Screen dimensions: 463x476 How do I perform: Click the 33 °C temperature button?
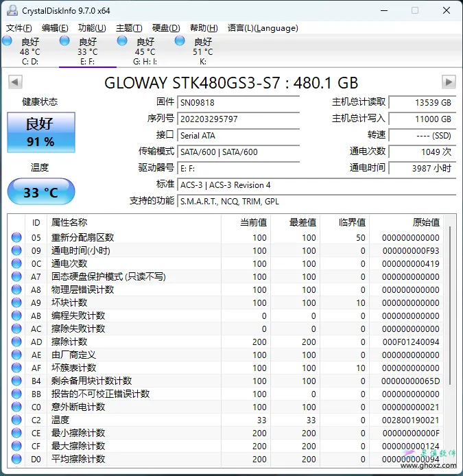pyautogui.click(x=41, y=192)
